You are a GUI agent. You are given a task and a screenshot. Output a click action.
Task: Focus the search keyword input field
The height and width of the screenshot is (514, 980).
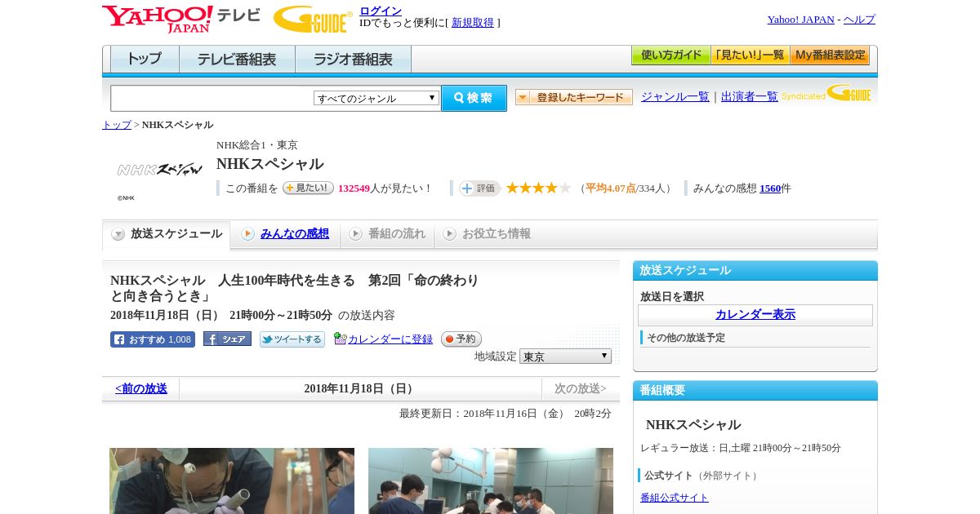tap(212, 98)
